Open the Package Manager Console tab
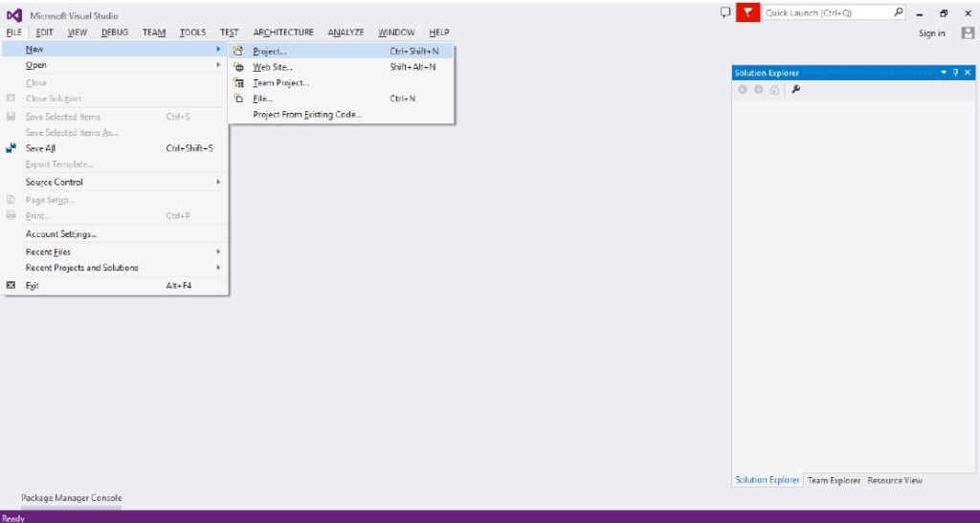The height and width of the screenshot is (523, 980). click(71, 497)
